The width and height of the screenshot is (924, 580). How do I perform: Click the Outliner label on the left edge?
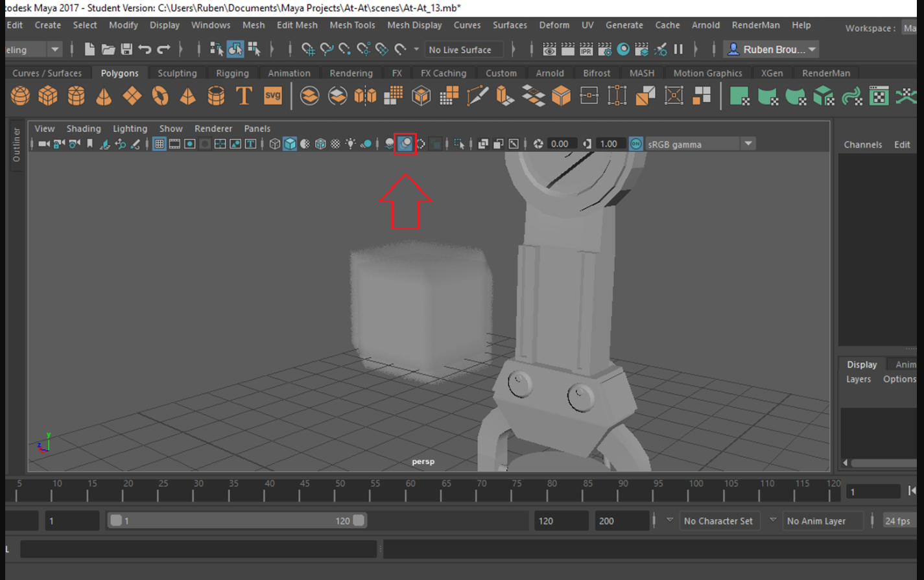(16, 144)
